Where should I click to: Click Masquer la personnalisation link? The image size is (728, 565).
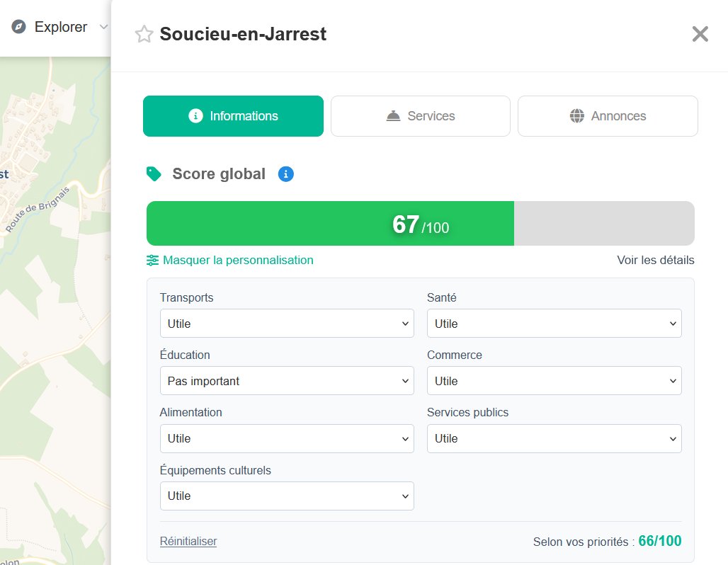coord(238,260)
